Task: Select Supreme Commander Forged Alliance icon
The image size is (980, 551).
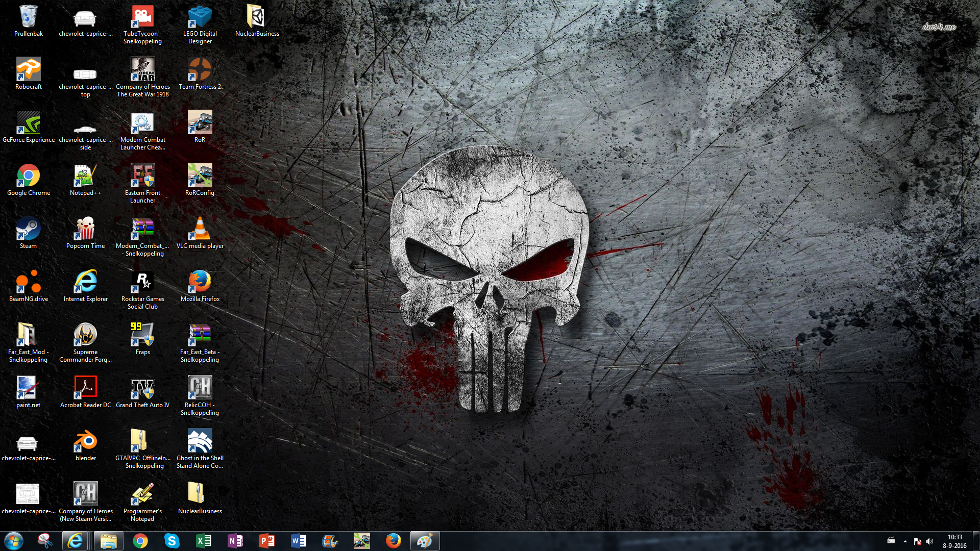Action: [x=86, y=343]
